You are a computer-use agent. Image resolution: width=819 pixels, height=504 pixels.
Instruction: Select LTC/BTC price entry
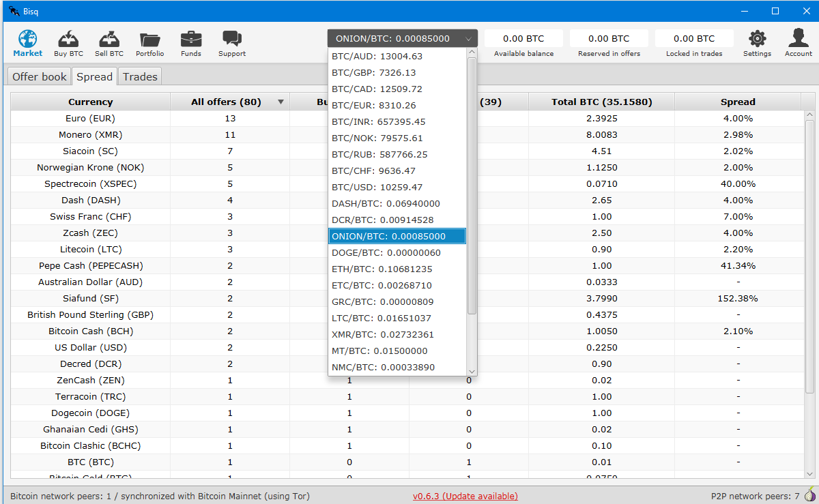tap(397, 318)
